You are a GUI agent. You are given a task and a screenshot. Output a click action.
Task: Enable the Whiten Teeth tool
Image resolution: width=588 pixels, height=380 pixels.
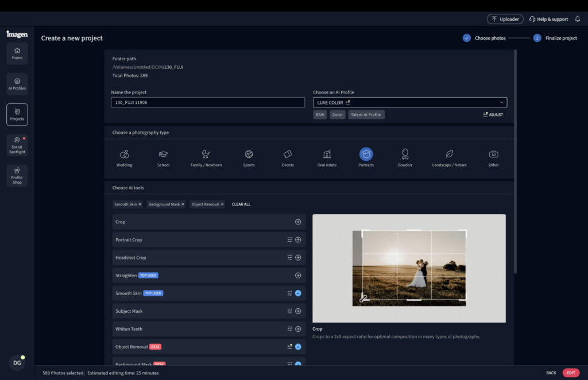[298, 328]
